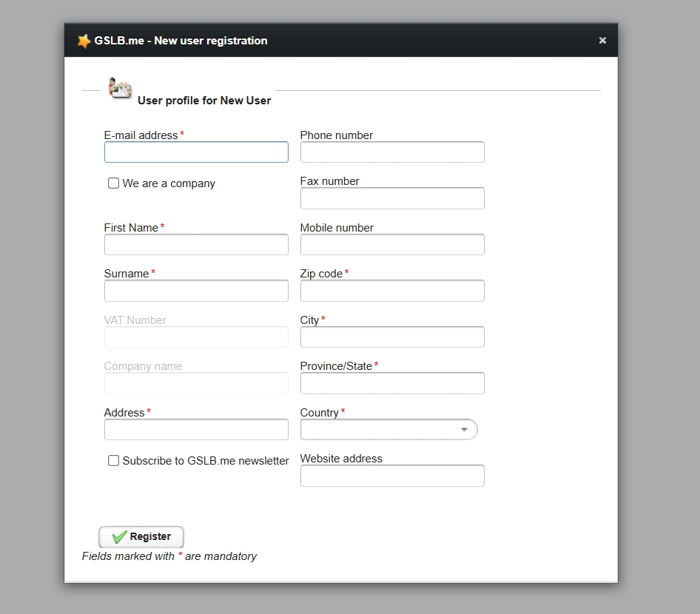Enable the We are a company checkbox

[114, 183]
